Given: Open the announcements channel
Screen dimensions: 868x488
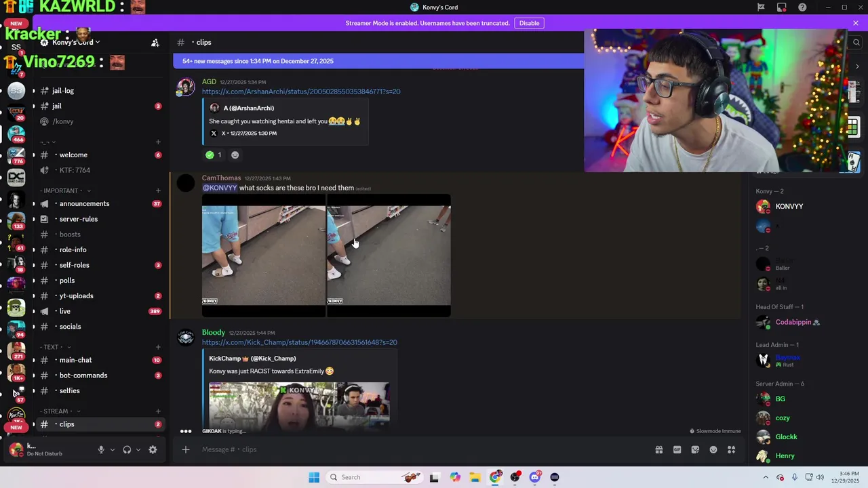Looking at the screenshot, I should 99,204.
